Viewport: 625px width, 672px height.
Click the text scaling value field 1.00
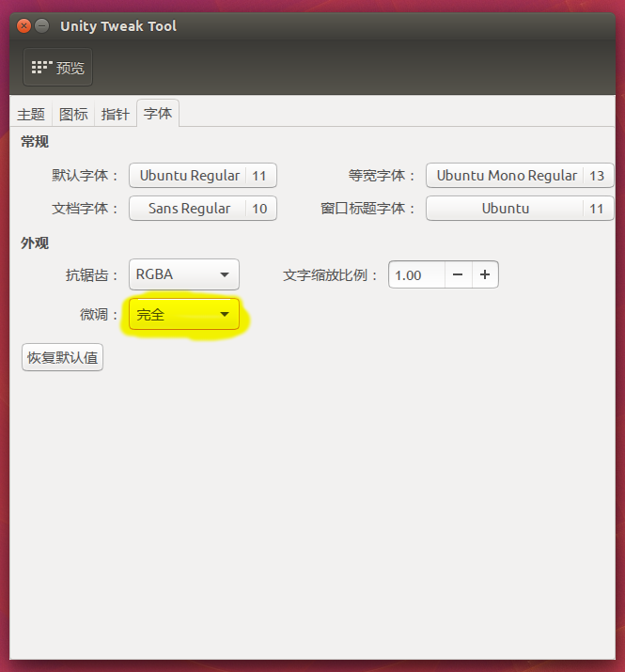coord(416,274)
